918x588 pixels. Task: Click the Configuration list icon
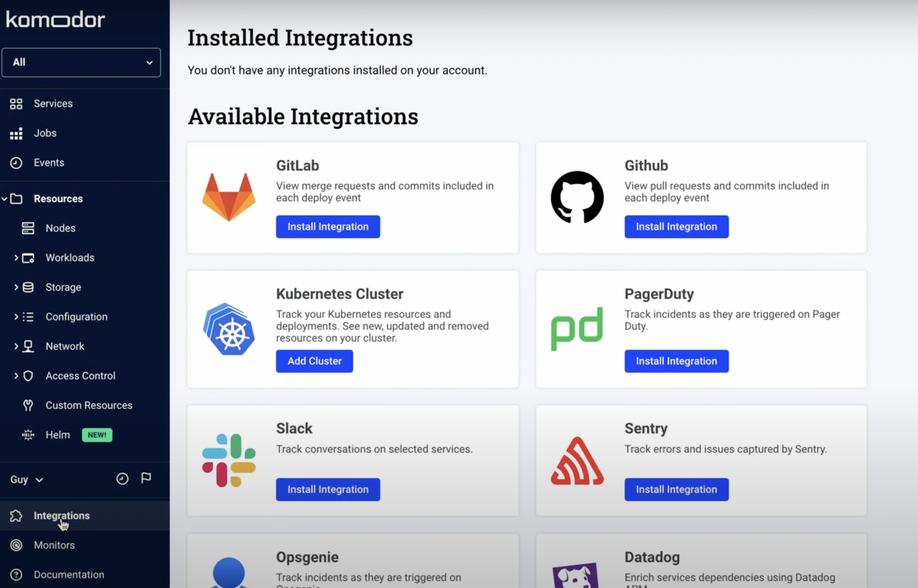click(28, 317)
